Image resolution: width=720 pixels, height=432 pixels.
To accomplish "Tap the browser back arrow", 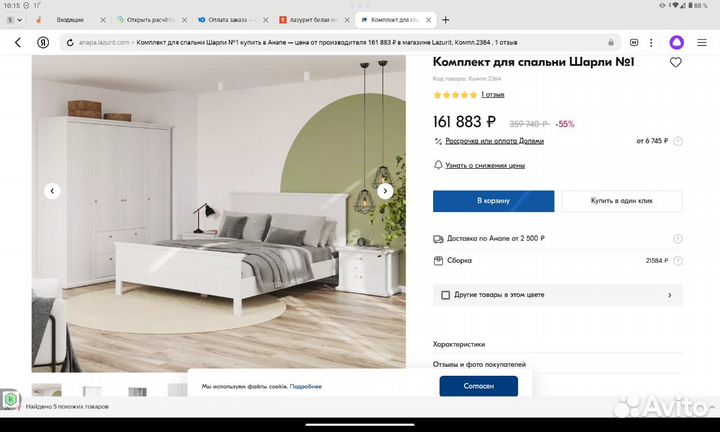I will [x=18, y=43].
